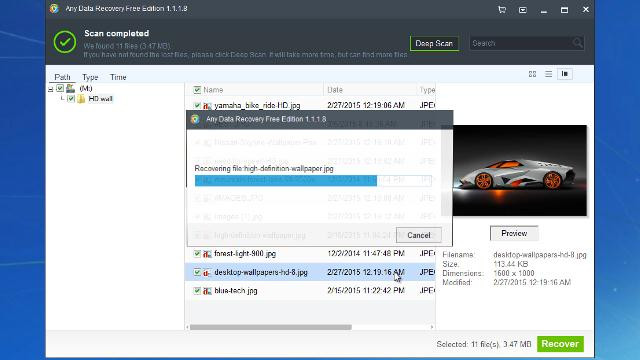
Task: Uncheck blue-tech.jpg checkbox
Action: [x=197, y=291]
